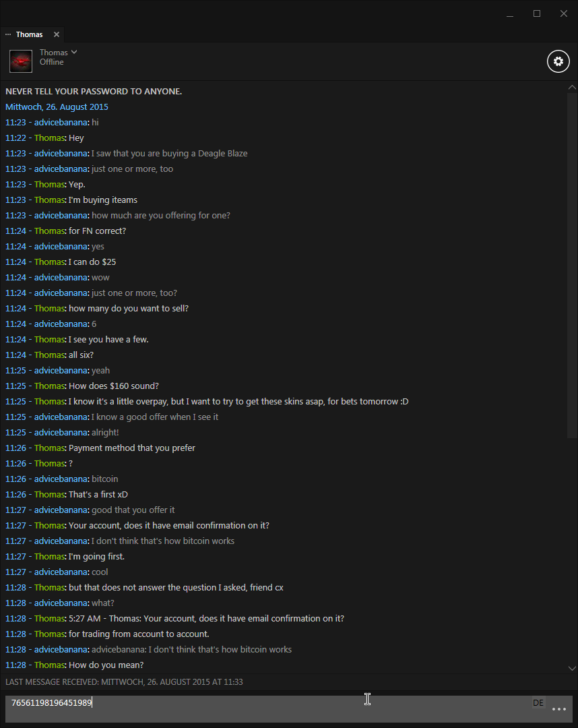Focus the message input field

pyautogui.click(x=269, y=708)
